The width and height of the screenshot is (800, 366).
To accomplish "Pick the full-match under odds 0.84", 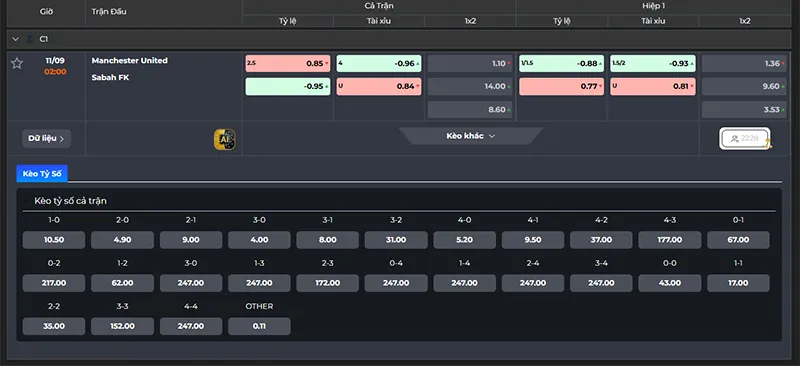I will point(379,86).
